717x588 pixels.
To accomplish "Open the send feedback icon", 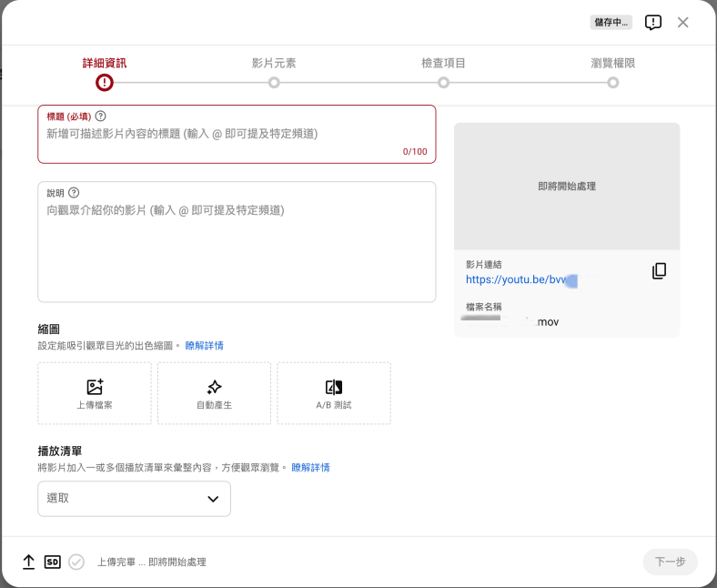I will (x=653, y=22).
